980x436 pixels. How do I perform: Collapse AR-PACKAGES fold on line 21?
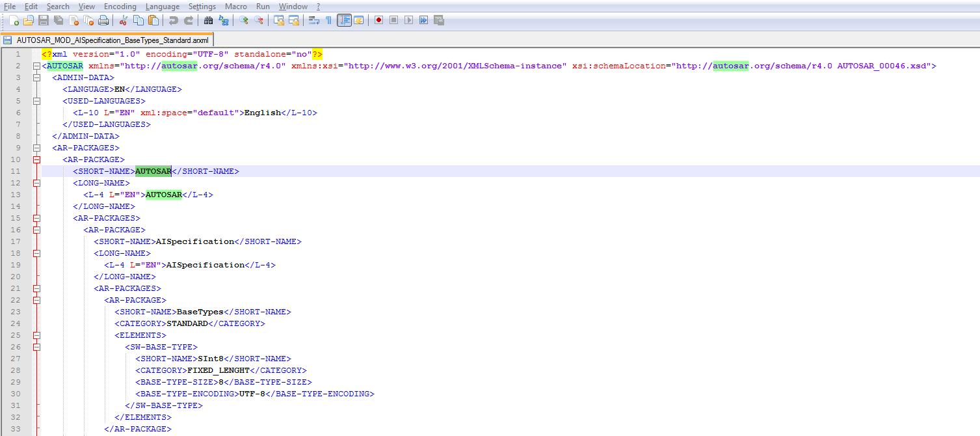(36, 288)
